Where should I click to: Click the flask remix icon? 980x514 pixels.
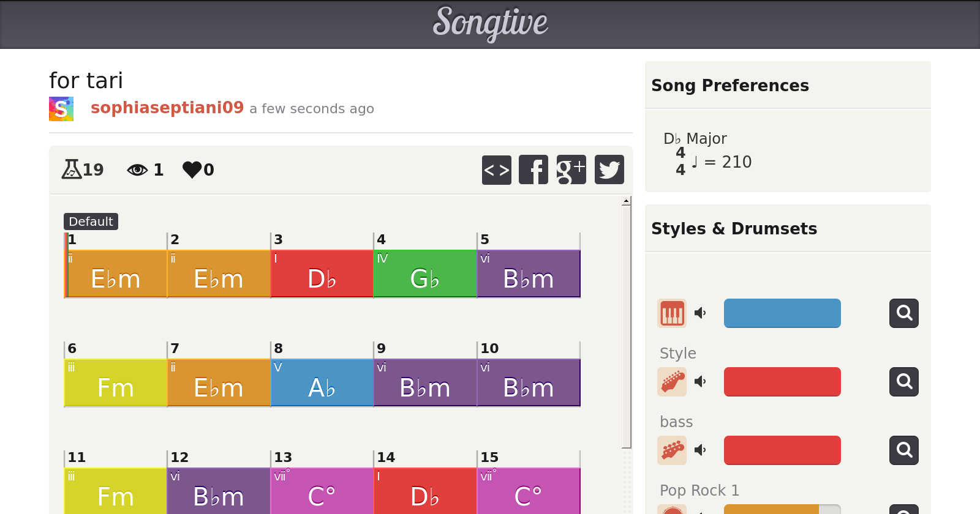(x=72, y=169)
